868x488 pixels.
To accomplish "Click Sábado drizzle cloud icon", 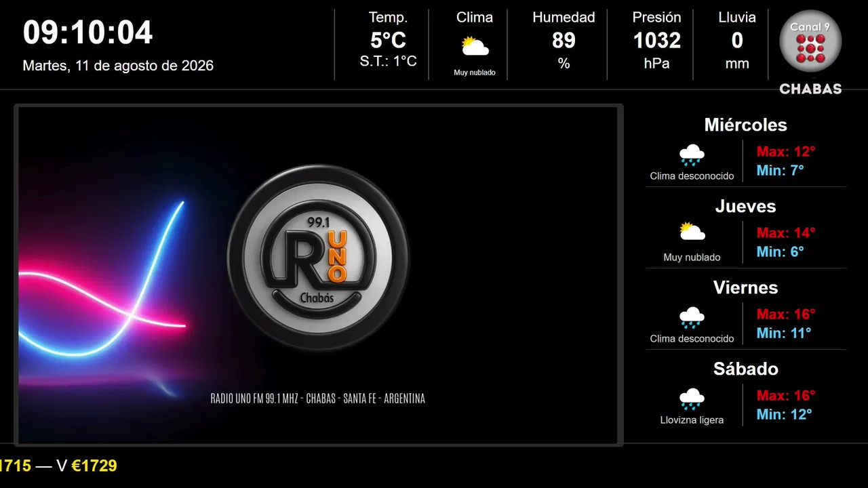I will (x=692, y=399).
